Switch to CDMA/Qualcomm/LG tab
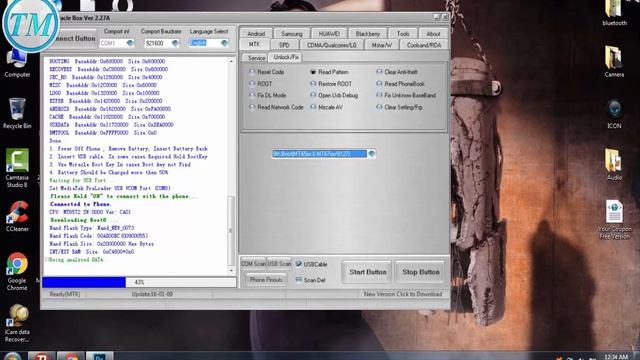Viewport: 640px width, 360px height. pyautogui.click(x=331, y=44)
